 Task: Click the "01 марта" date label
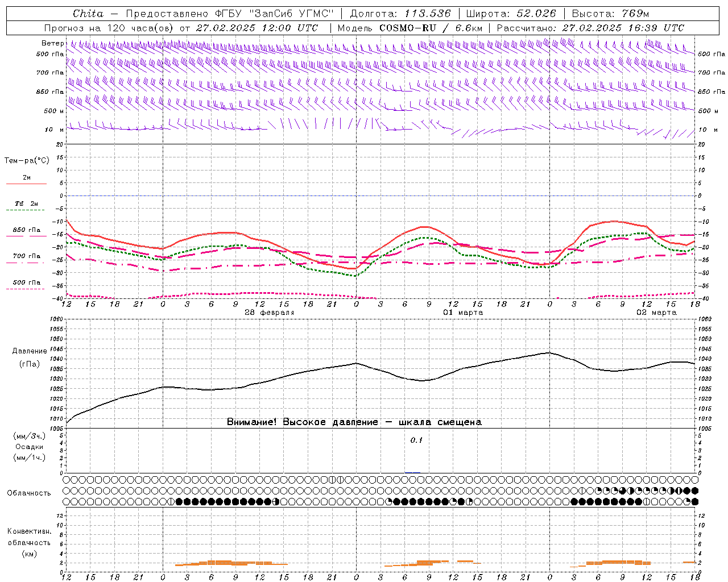coord(463,313)
